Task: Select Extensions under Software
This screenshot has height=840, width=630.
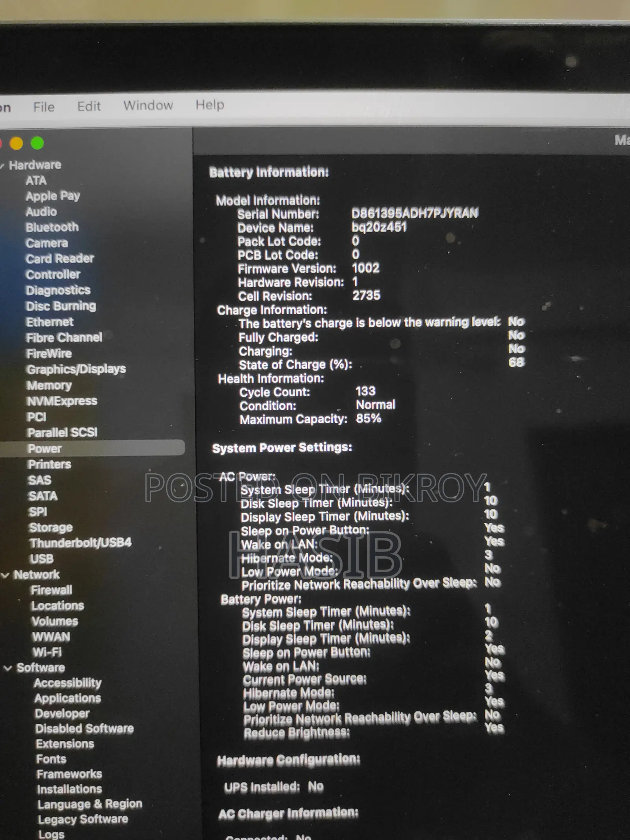Action: [65, 744]
